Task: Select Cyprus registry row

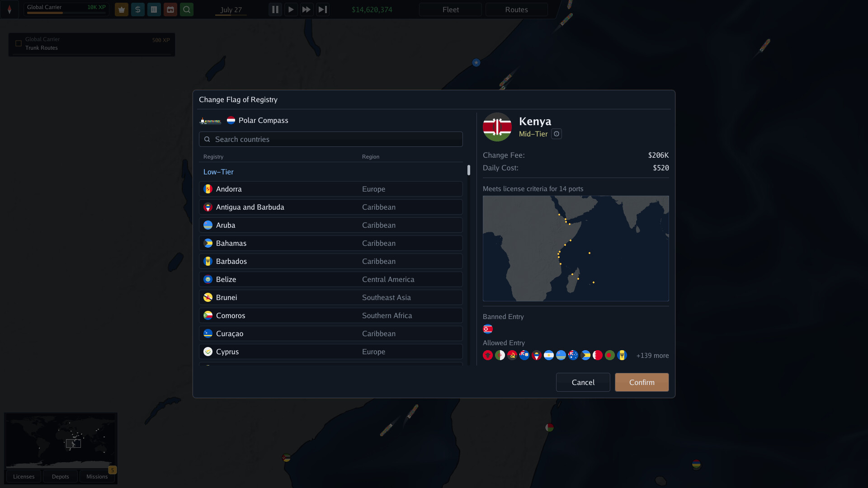Action: [x=330, y=352]
